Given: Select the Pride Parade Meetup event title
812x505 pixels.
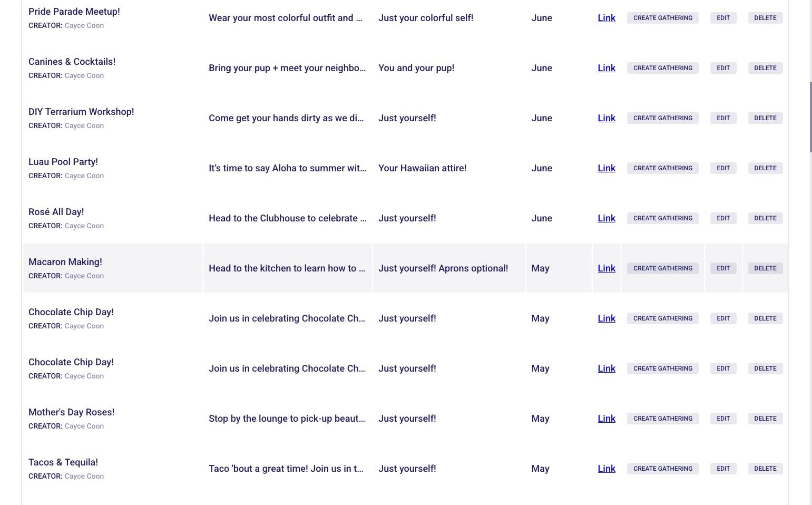Looking at the screenshot, I should (x=74, y=12).
